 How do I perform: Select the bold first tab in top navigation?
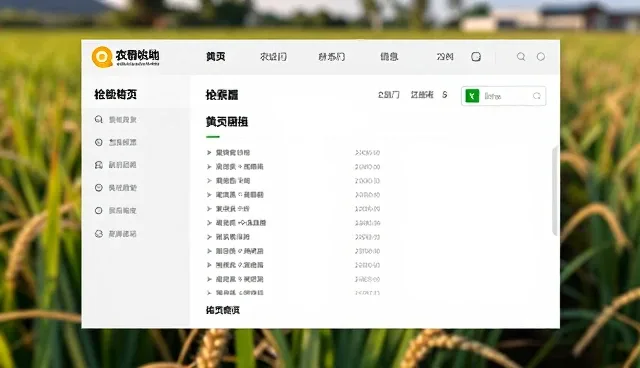click(216, 57)
